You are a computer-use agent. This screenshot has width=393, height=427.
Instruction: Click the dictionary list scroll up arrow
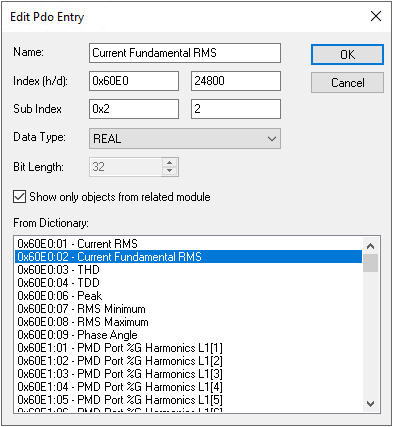[x=370, y=246]
